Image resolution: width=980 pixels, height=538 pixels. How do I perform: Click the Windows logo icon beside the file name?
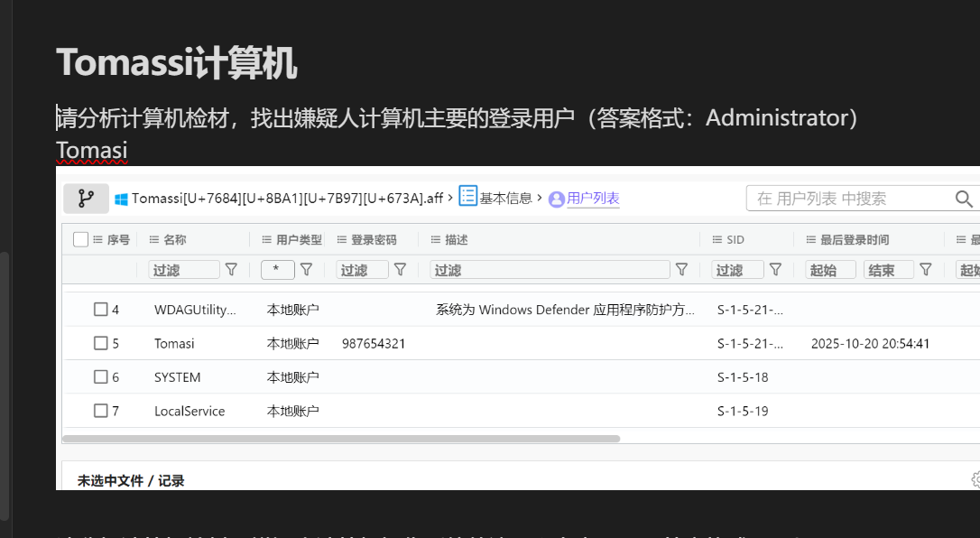click(x=121, y=198)
